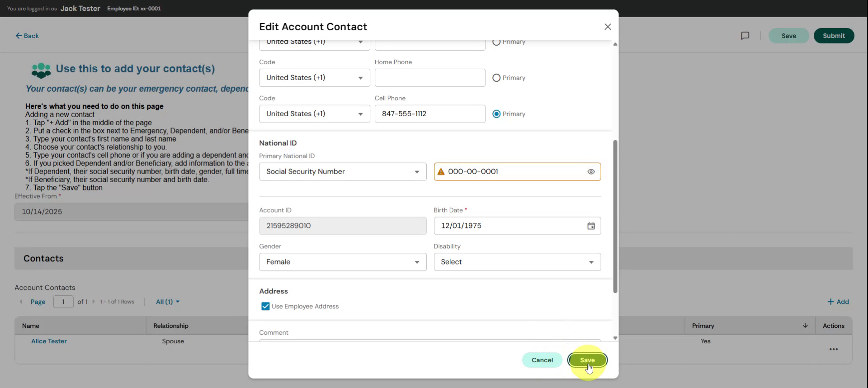Open the Primary National ID type dropdown

(x=342, y=172)
